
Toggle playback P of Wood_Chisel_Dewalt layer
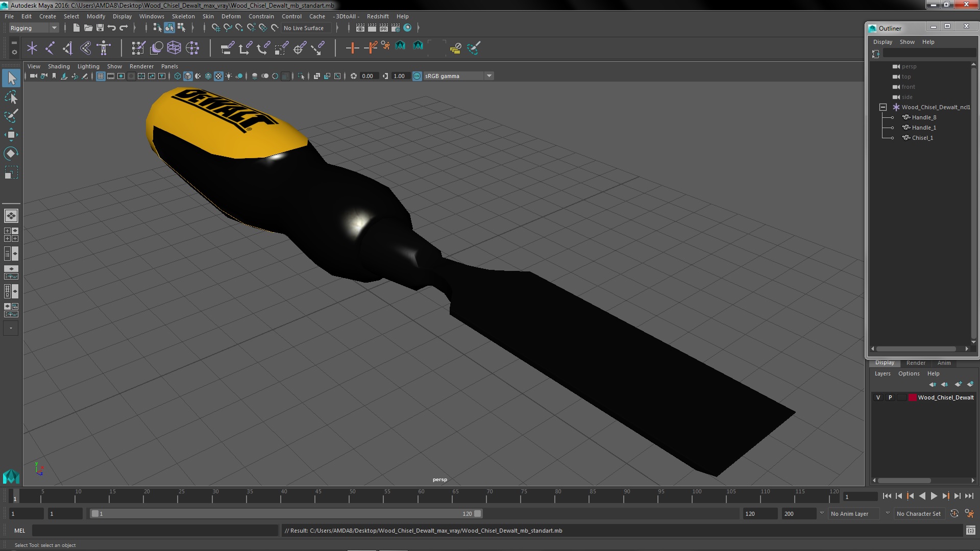[890, 397]
